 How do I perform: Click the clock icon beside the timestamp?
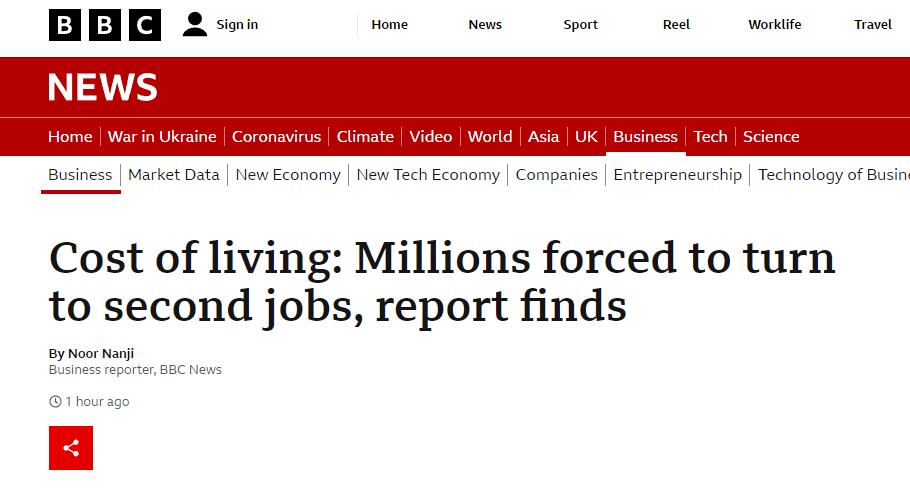tap(55, 402)
